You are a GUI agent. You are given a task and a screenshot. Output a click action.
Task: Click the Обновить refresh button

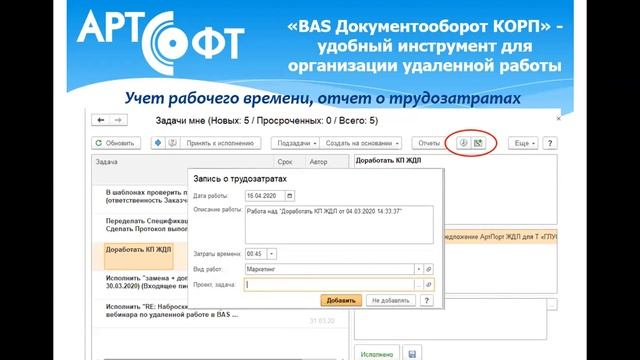[x=116, y=143]
